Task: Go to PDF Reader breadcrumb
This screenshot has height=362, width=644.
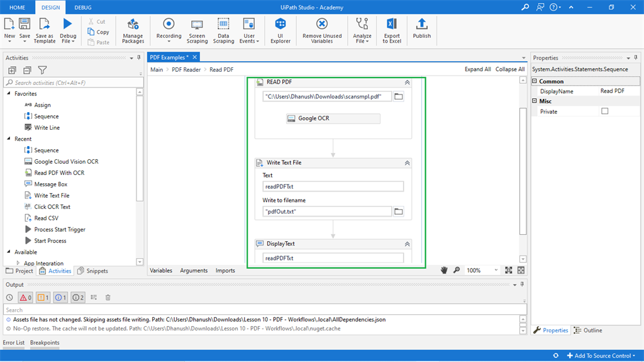Action: [x=186, y=69]
